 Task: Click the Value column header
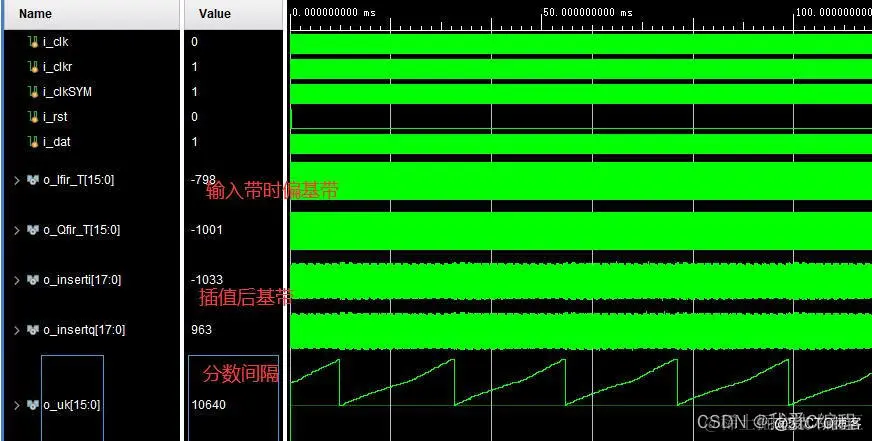tap(233, 14)
